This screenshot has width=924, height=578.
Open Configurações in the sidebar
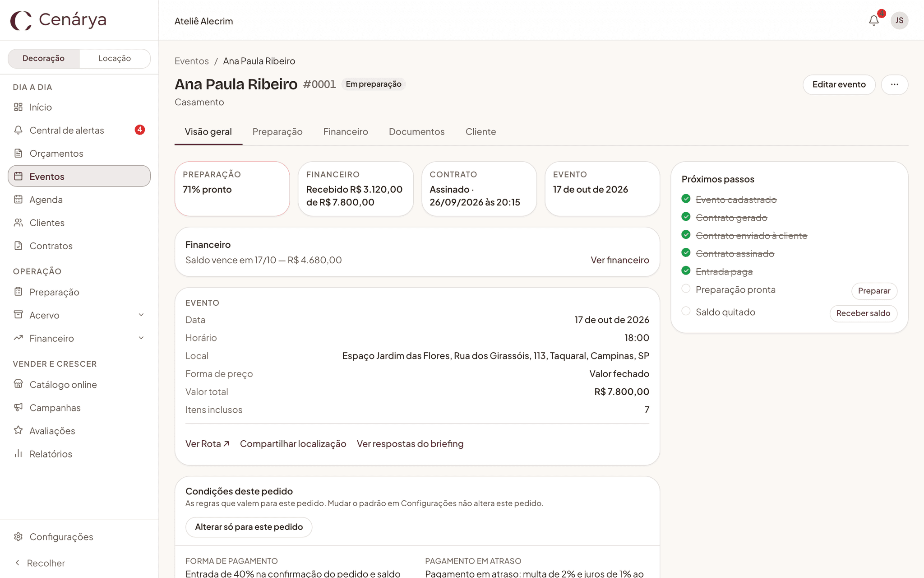click(79, 536)
